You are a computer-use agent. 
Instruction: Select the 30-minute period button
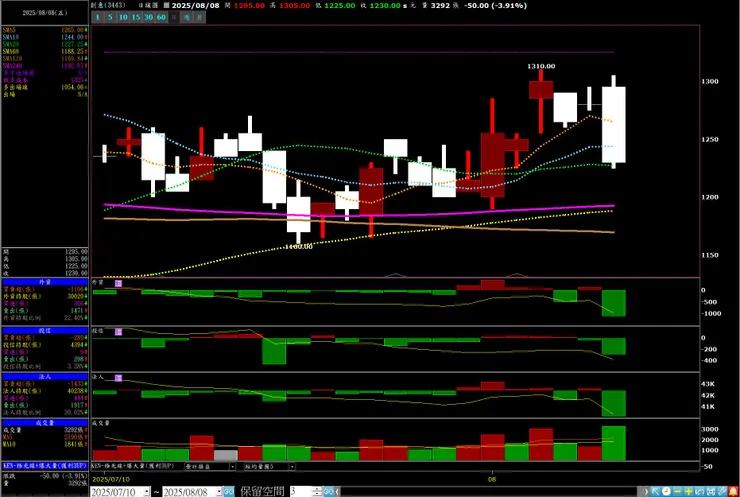tap(149, 17)
